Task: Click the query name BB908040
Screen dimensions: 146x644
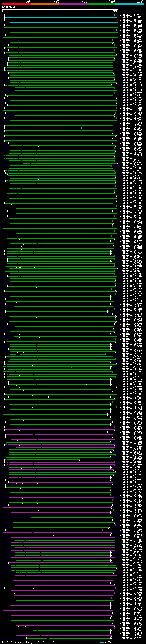Action: click(x=8, y=8)
